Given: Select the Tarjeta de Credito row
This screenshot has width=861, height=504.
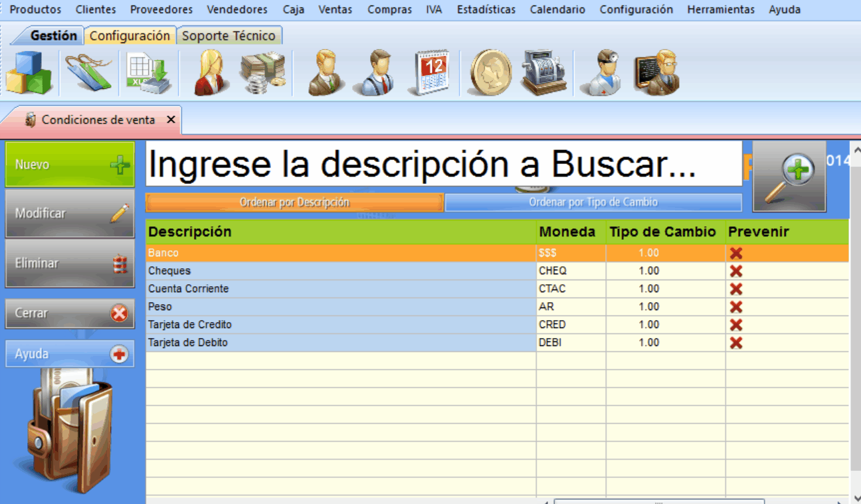Looking at the screenshot, I should click(x=497, y=325).
